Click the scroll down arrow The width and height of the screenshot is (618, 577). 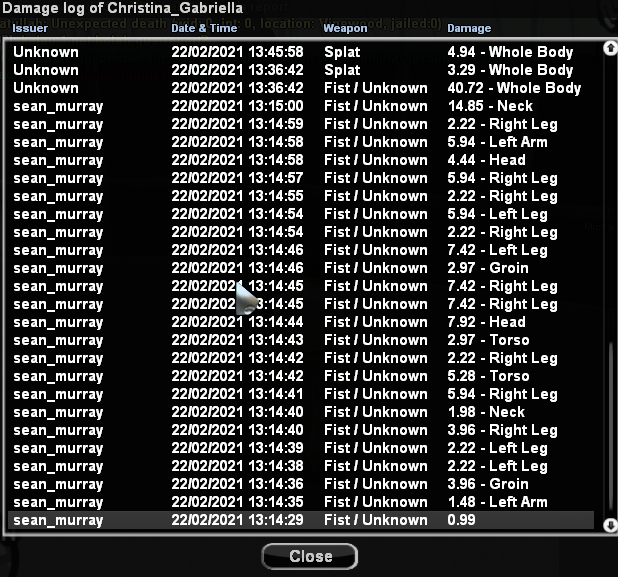pos(611,525)
